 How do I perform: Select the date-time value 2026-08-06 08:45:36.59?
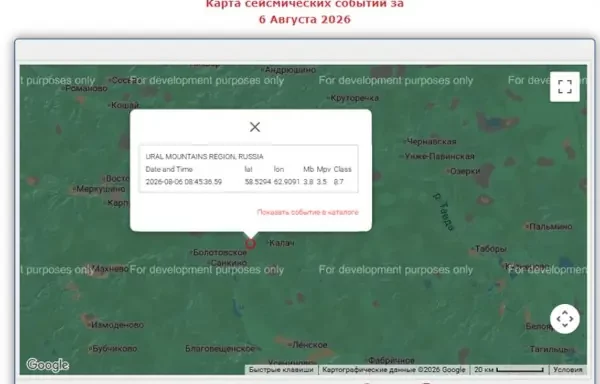(184, 182)
